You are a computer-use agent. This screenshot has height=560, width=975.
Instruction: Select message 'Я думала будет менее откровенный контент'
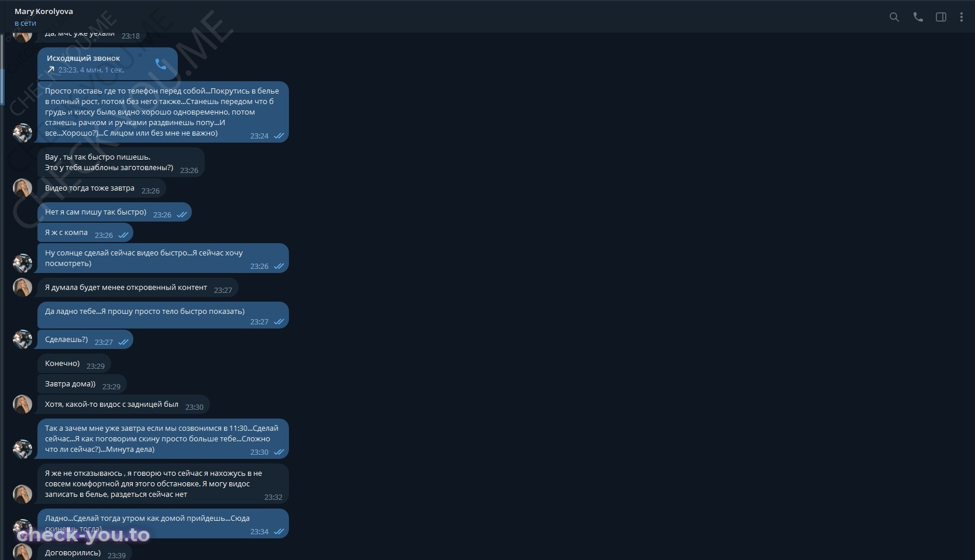138,288
